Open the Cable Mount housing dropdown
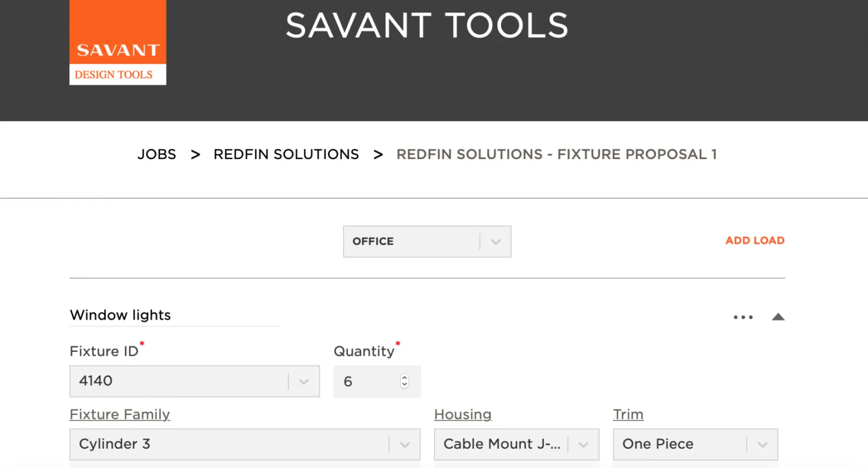 (517, 444)
